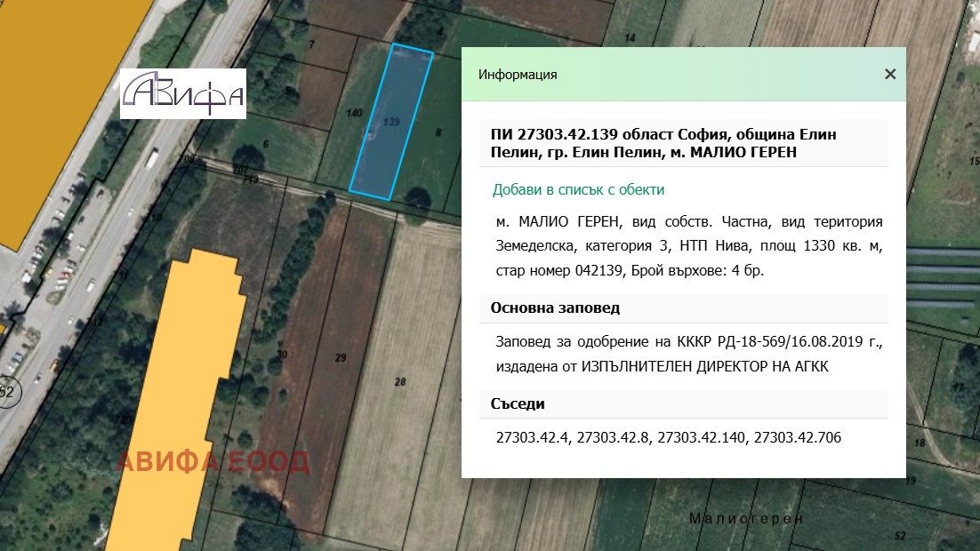Select highlighted parcel 139 on map

click(x=391, y=122)
